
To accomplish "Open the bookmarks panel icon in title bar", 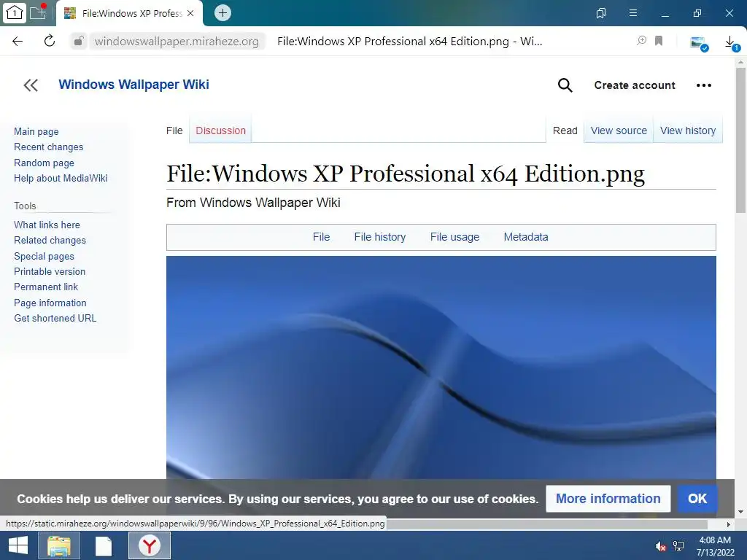I will 601,13.
